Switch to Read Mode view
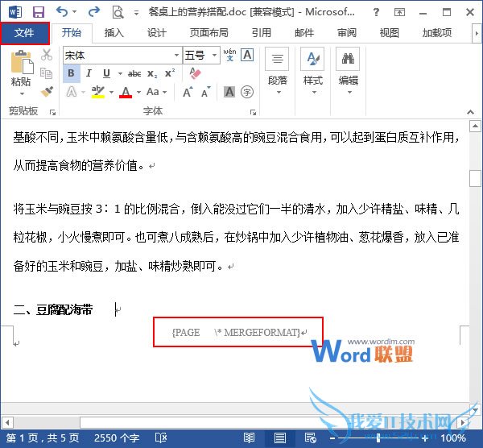The image size is (483, 448). [x=249, y=438]
